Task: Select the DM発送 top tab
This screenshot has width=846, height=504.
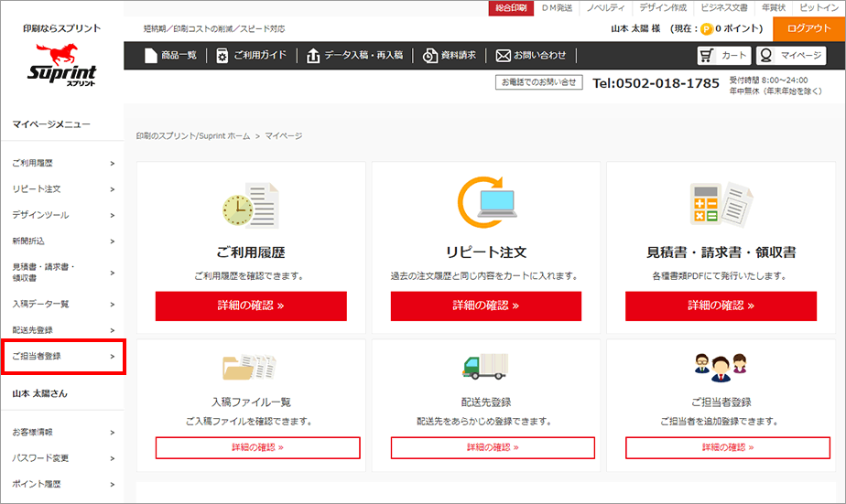Action: pos(557,8)
